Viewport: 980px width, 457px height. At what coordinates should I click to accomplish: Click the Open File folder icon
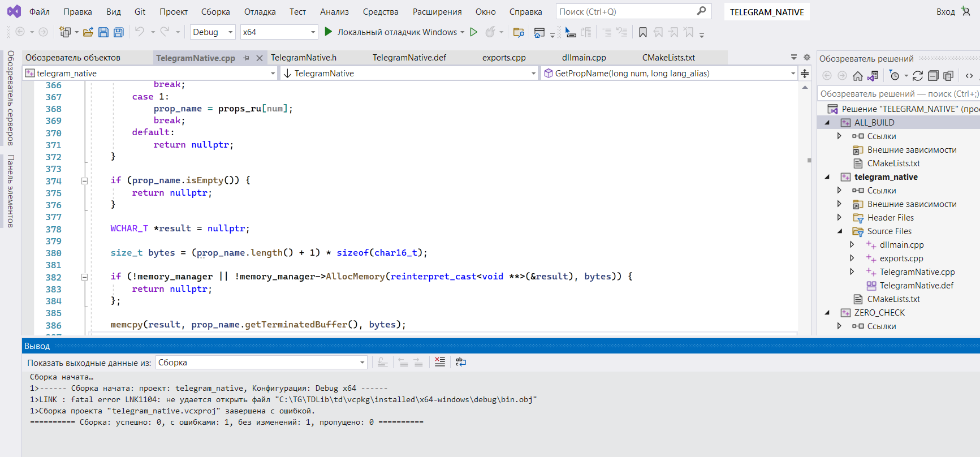(x=88, y=32)
